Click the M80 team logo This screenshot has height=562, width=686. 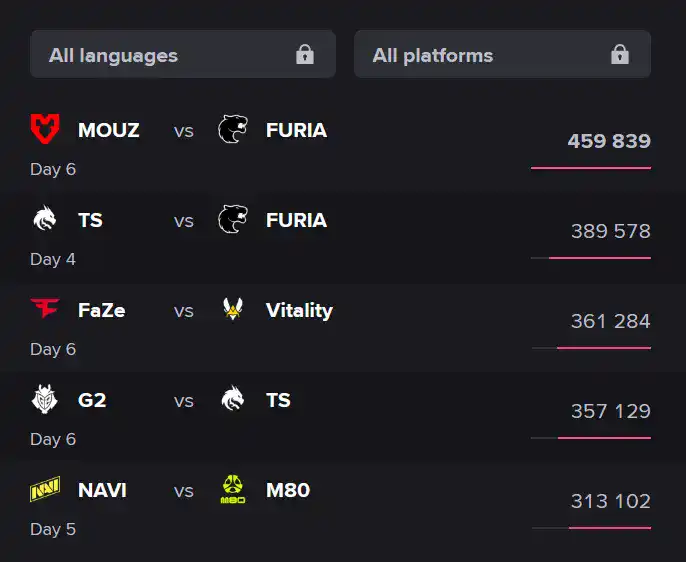(x=233, y=490)
